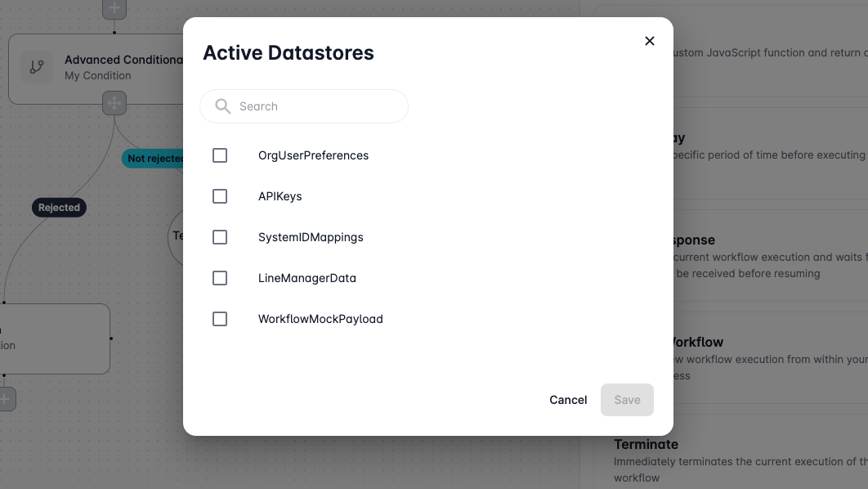Enable the OrgUserPreferences checkbox
This screenshot has height=489, width=868.
(x=220, y=155)
